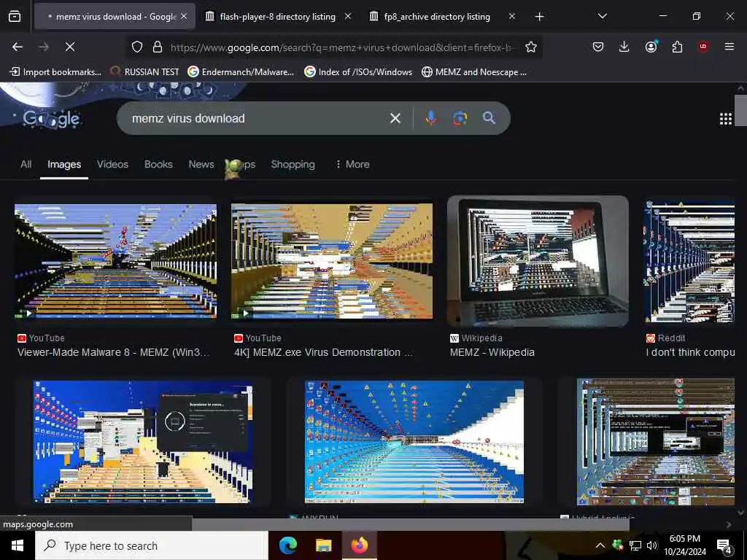The width and height of the screenshot is (747, 560).
Task: Clear the Google search box
Action: click(x=395, y=118)
